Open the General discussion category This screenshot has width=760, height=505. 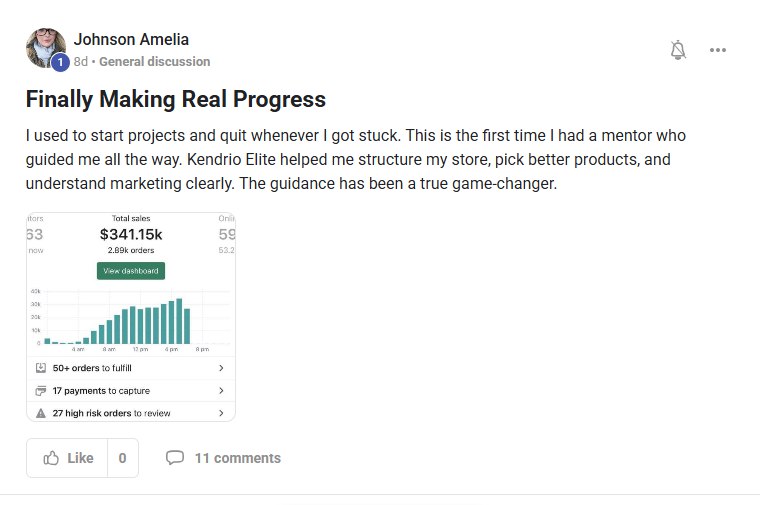click(x=155, y=61)
